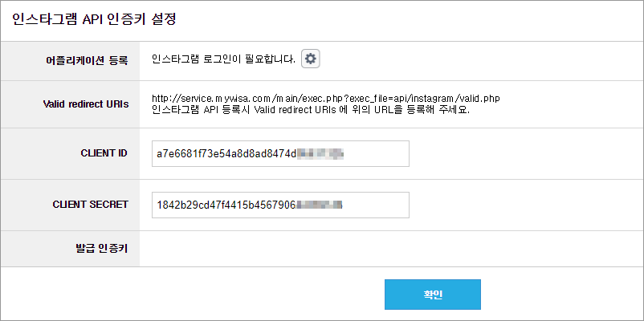The image size is (644, 321).
Task: Click the CLIENT ID label
Action: [104, 153]
